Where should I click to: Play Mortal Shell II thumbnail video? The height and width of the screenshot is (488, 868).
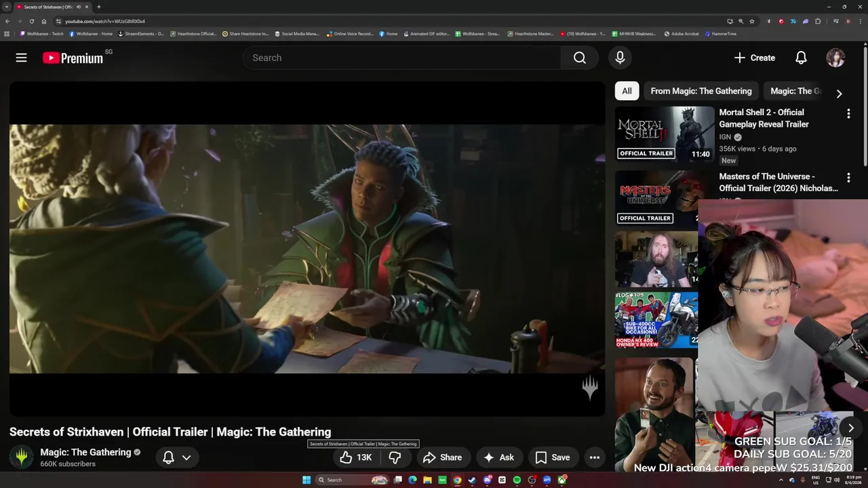pos(665,134)
